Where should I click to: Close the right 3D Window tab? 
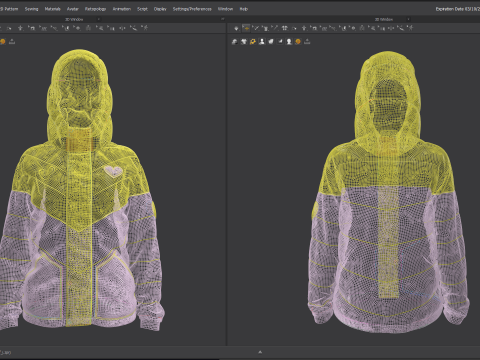[x=408, y=19]
